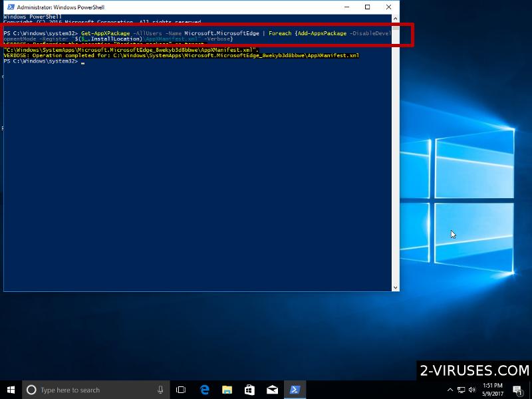Viewport: 532px width, 399px height.
Task: Click the PowerShell scrollbar up arrow
Action: [x=395, y=19]
